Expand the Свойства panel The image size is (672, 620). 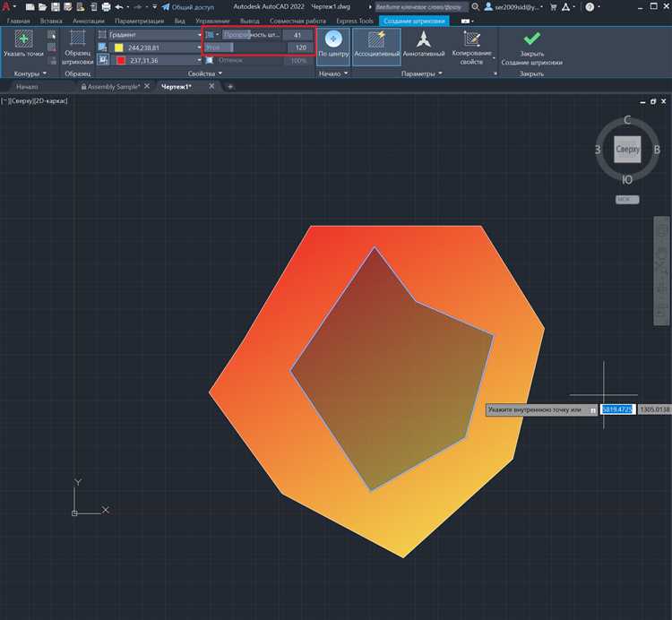[x=205, y=73]
